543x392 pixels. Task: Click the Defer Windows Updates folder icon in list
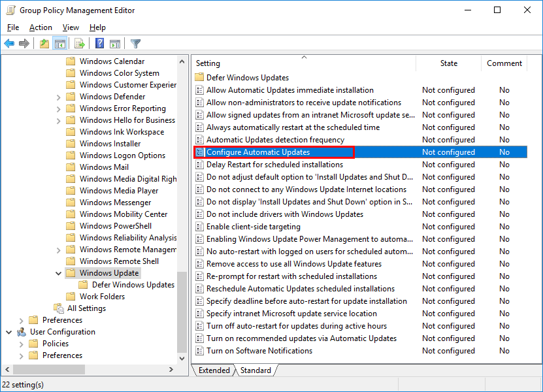(x=199, y=77)
